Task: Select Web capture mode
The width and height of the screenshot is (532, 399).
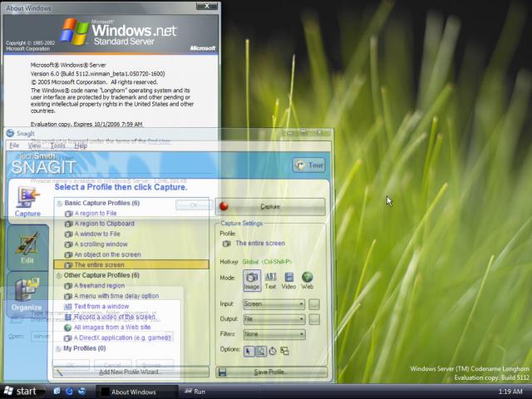Action: tap(307, 280)
